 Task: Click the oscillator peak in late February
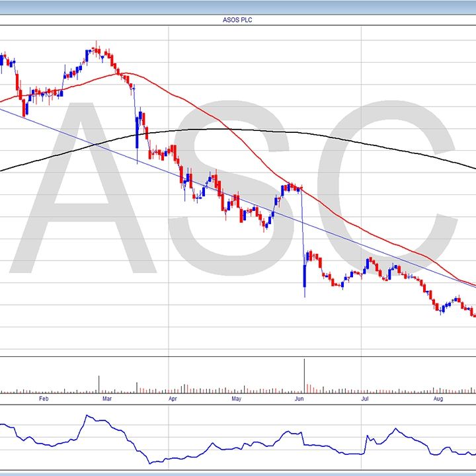pyautogui.click(x=87, y=416)
